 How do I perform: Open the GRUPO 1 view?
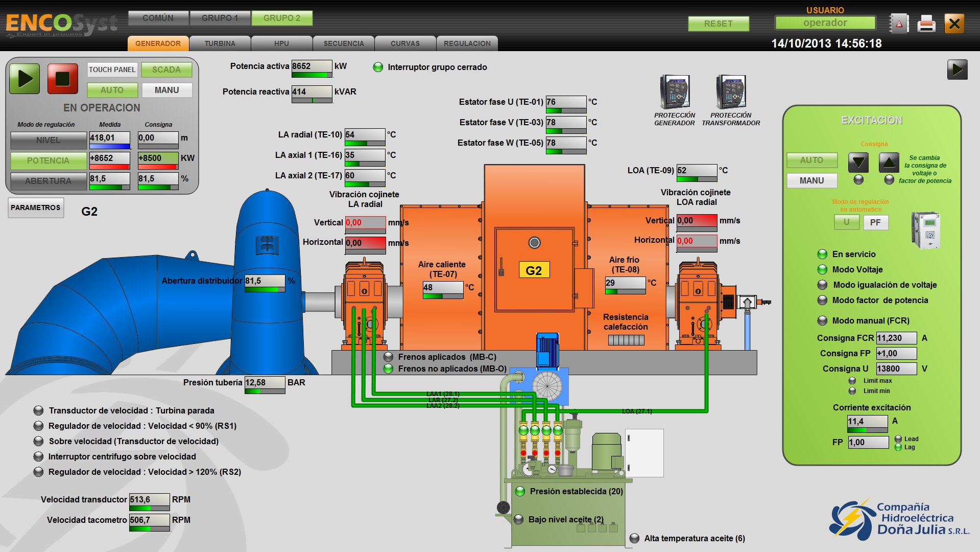coord(220,18)
